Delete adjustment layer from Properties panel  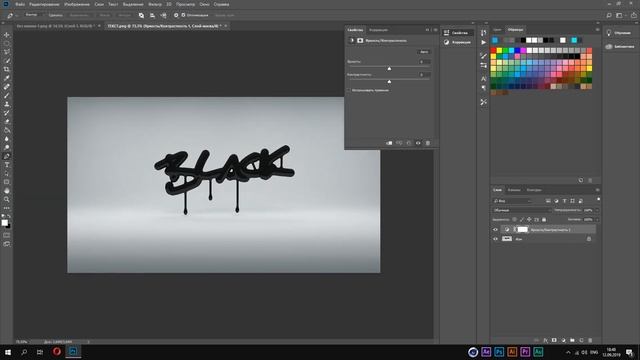428,143
